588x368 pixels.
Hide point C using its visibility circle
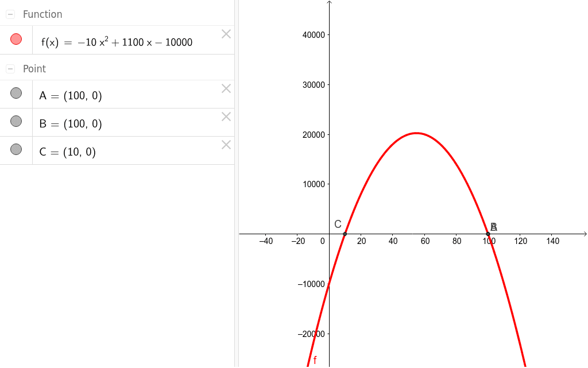(x=16, y=149)
